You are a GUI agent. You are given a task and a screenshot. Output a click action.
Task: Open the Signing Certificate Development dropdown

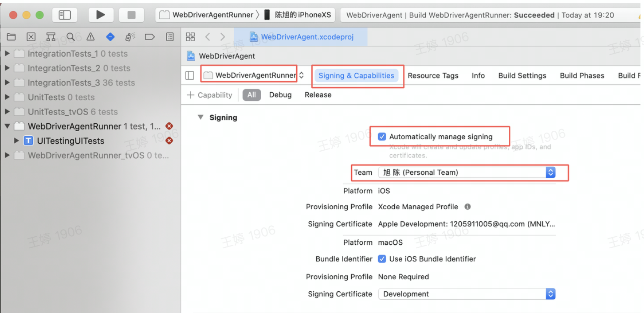pos(467,294)
